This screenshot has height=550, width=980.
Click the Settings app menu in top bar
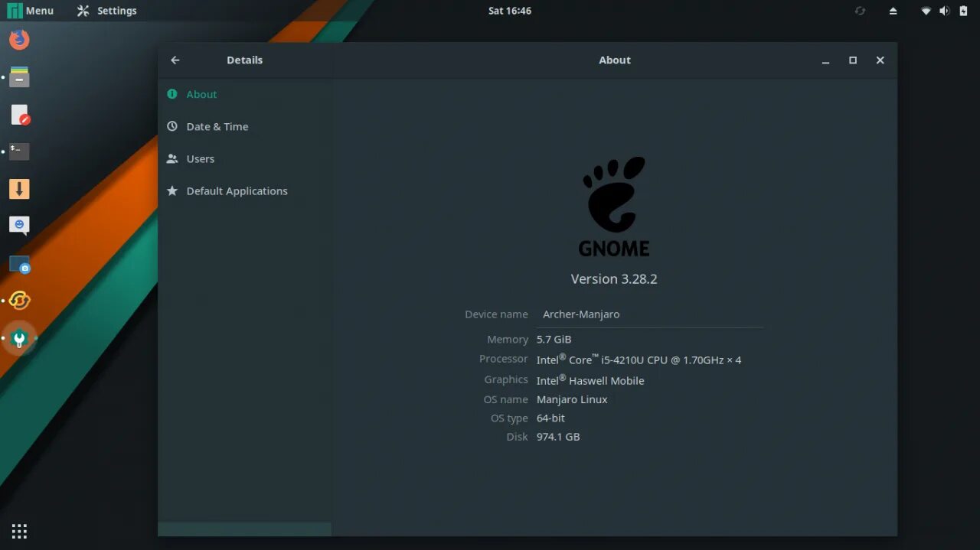click(x=107, y=11)
